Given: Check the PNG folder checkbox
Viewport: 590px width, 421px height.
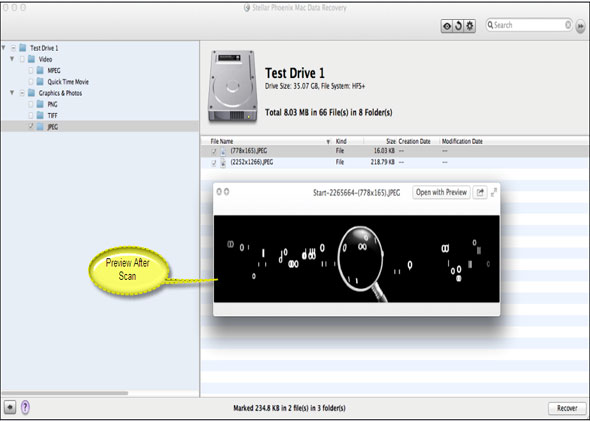Looking at the screenshot, I should click(x=31, y=105).
